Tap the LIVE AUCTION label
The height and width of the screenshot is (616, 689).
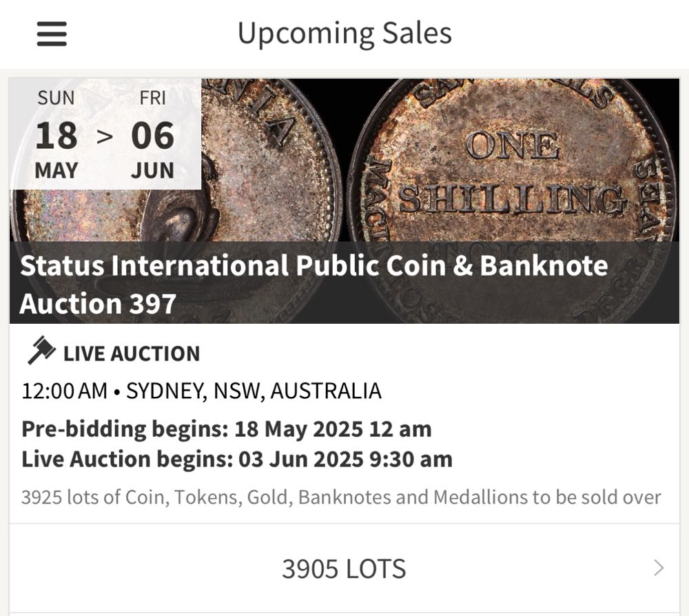click(x=131, y=353)
